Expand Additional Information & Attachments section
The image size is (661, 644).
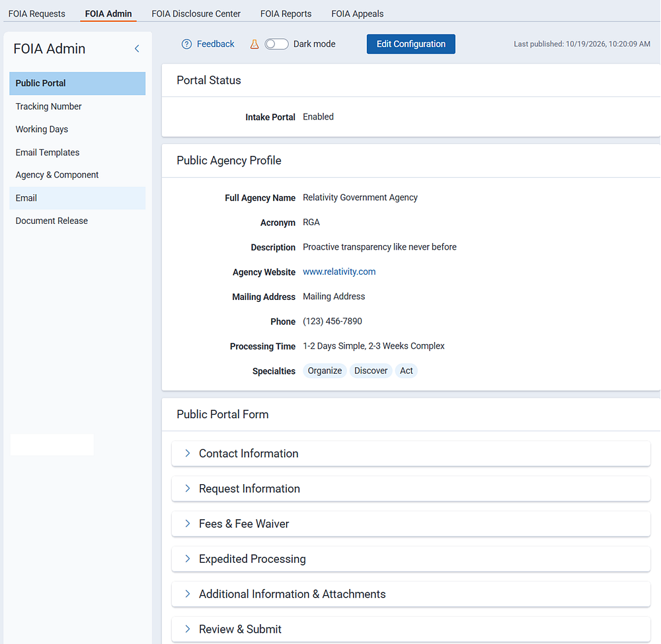click(411, 594)
